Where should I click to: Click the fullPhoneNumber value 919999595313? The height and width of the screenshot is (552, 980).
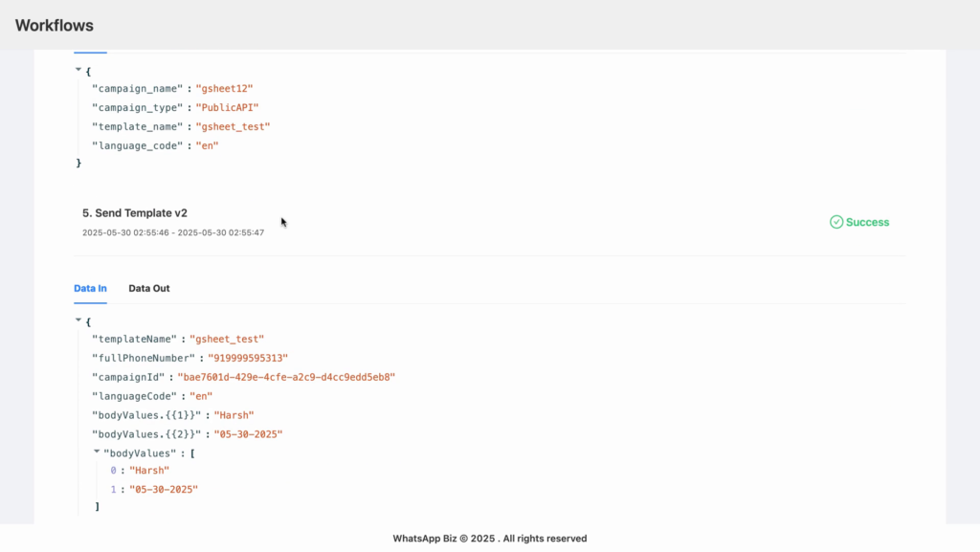click(x=248, y=359)
